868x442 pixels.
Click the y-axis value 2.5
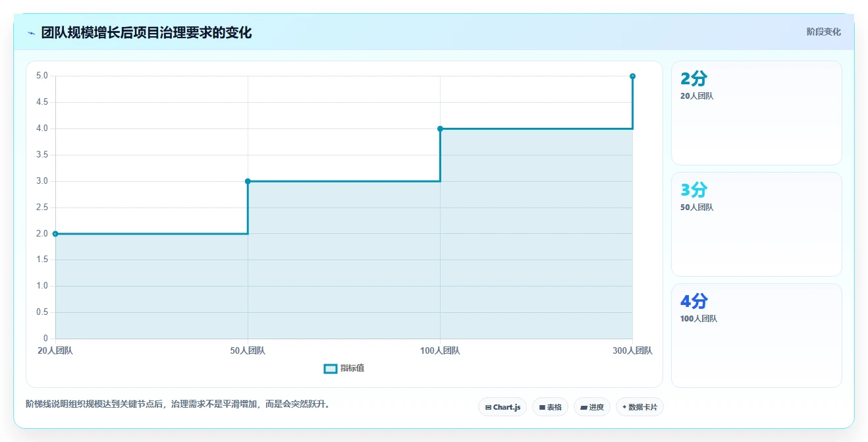pyautogui.click(x=42, y=207)
